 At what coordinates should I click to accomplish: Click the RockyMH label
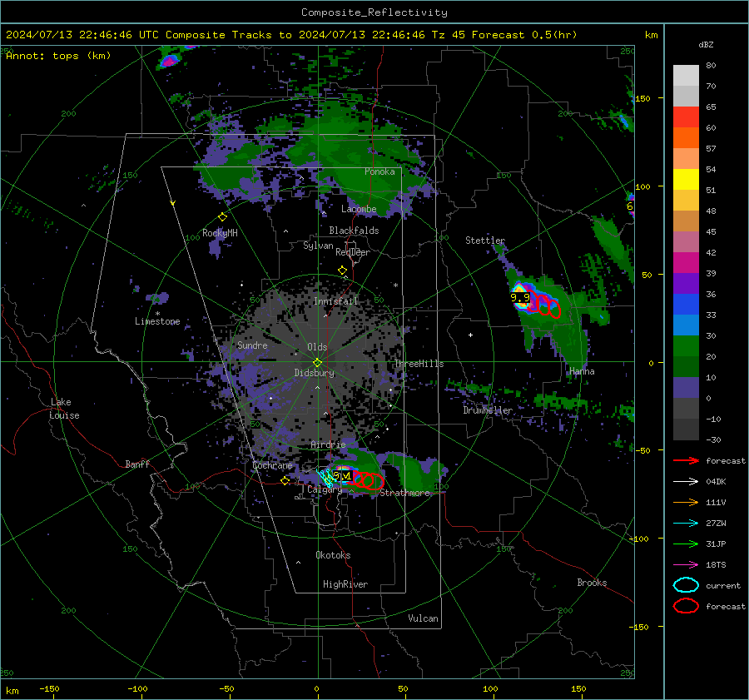[220, 233]
